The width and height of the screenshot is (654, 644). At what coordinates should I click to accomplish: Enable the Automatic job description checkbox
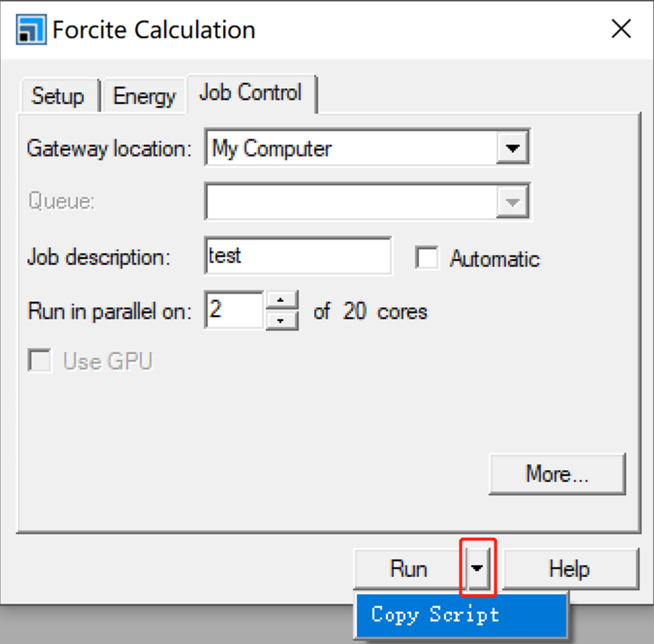point(427,257)
